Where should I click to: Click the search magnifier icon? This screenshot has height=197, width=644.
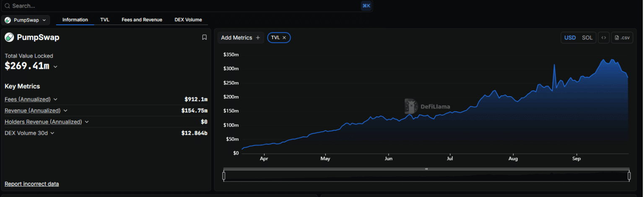click(7, 6)
